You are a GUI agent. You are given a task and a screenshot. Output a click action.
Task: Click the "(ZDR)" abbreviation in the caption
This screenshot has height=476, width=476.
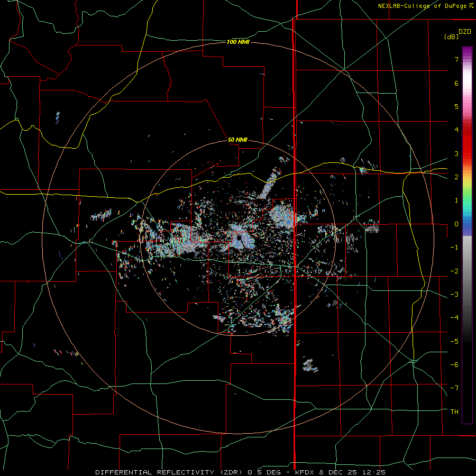pyautogui.click(x=230, y=472)
